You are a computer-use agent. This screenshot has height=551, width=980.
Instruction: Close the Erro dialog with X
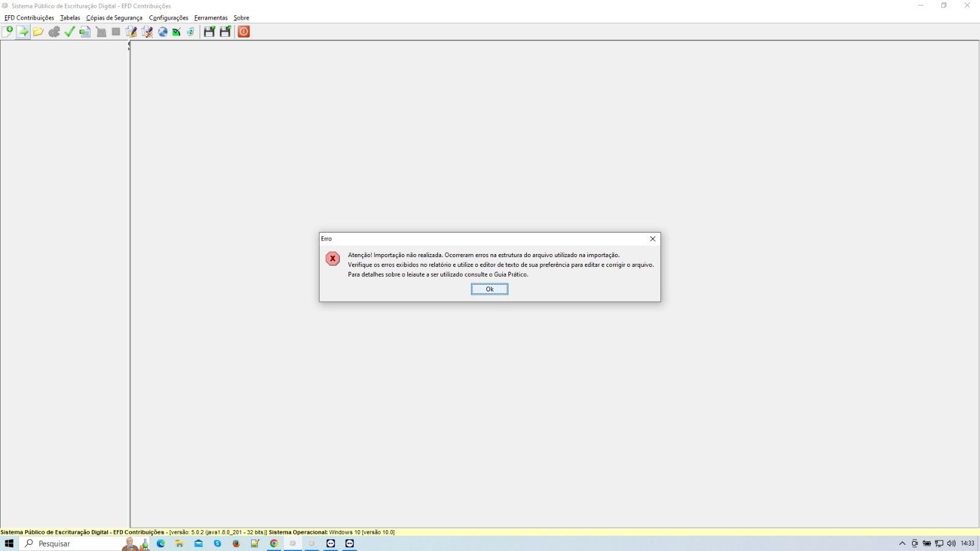click(653, 239)
